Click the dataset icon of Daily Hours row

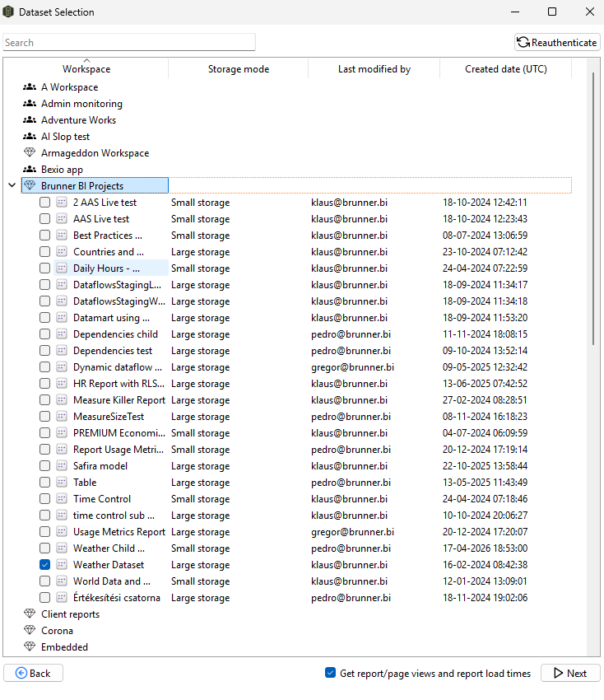click(62, 268)
